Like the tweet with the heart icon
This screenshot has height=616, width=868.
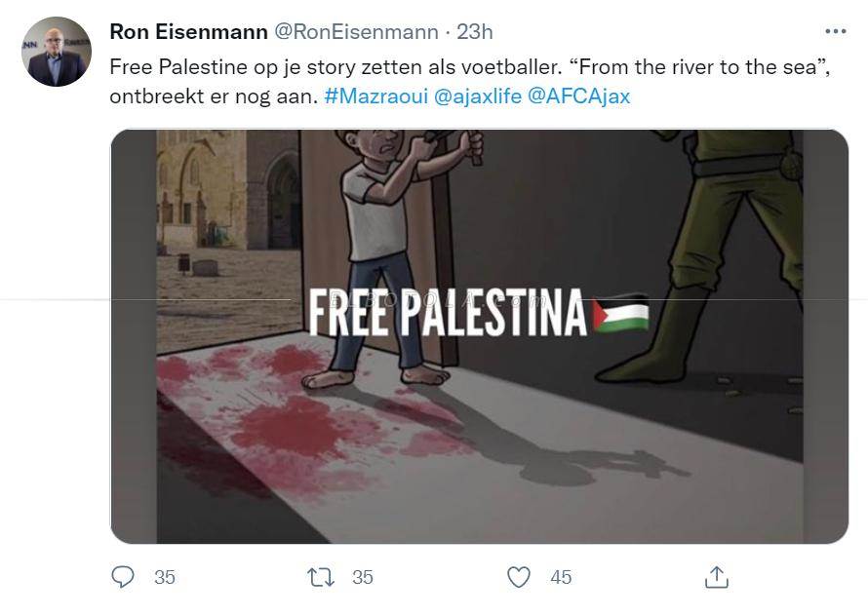(x=519, y=577)
